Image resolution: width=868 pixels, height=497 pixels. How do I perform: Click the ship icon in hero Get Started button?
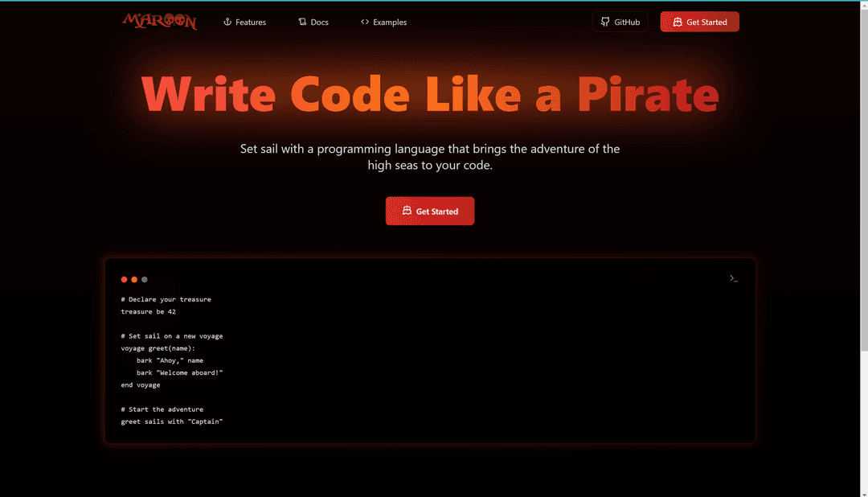pos(407,211)
